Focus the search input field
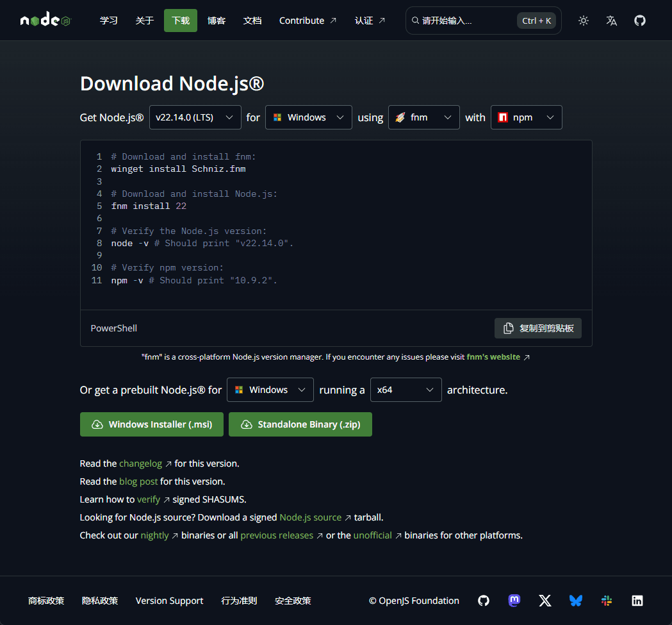Viewport: 672px width, 625px height. (x=484, y=21)
